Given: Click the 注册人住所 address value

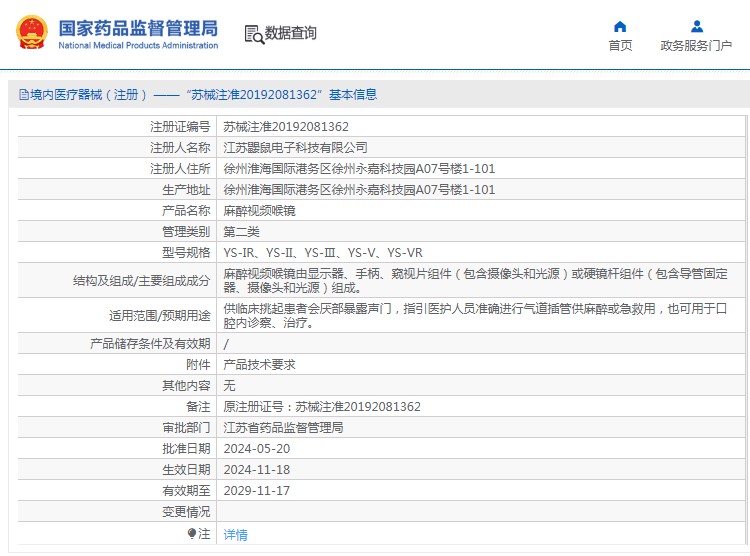Looking at the screenshot, I should tap(359, 169).
